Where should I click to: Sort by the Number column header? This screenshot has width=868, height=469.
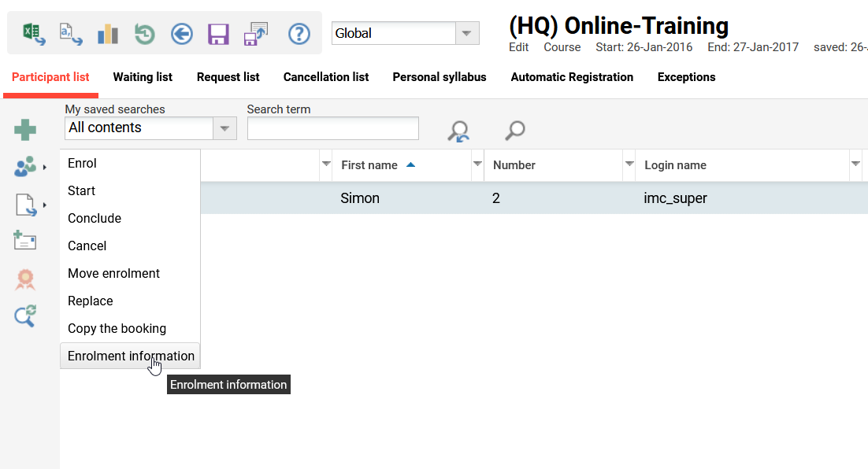(514, 165)
